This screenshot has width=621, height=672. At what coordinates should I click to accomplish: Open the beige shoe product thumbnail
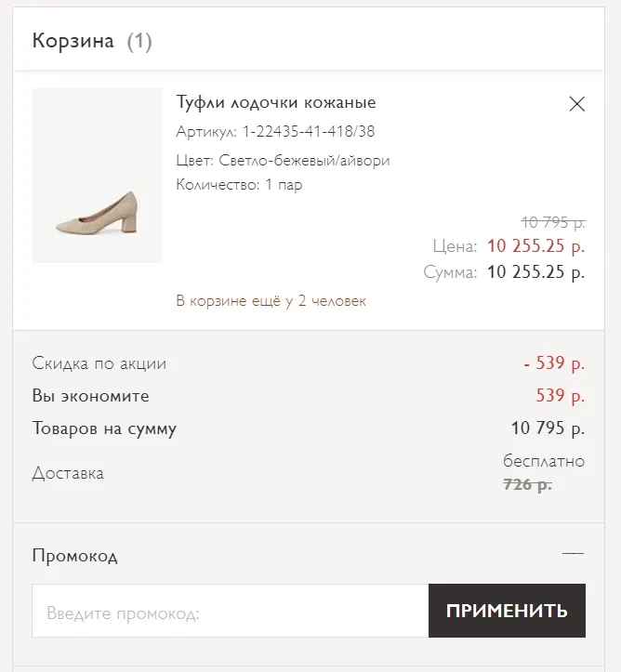[x=97, y=176]
